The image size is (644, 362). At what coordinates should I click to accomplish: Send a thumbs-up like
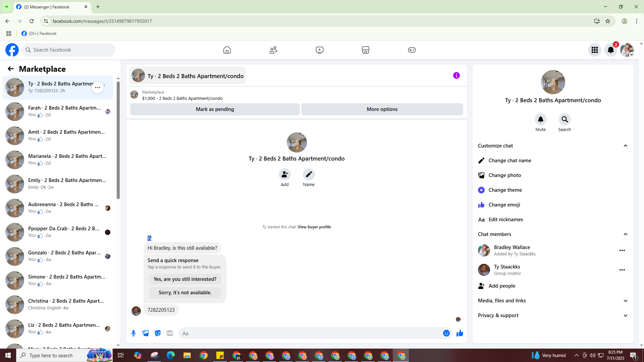point(460,333)
